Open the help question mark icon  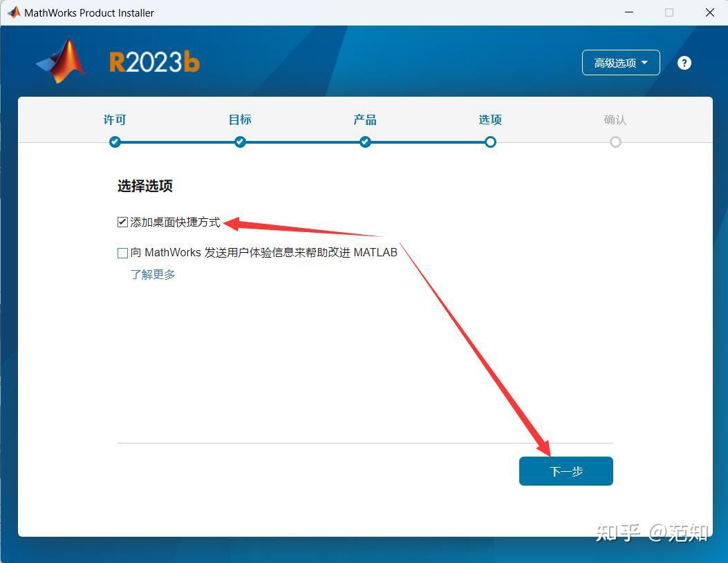pyautogui.click(x=684, y=62)
